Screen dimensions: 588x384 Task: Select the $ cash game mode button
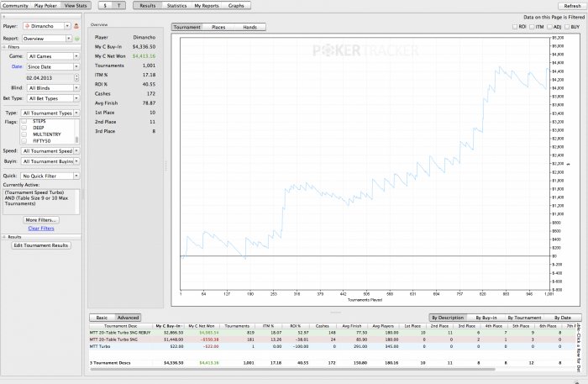pyautogui.click(x=106, y=5)
